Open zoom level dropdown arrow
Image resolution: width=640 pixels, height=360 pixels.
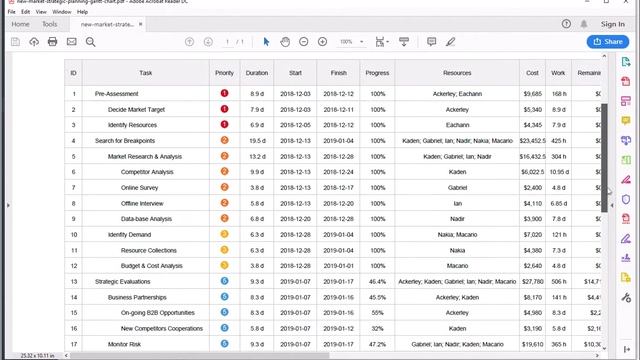point(362,42)
